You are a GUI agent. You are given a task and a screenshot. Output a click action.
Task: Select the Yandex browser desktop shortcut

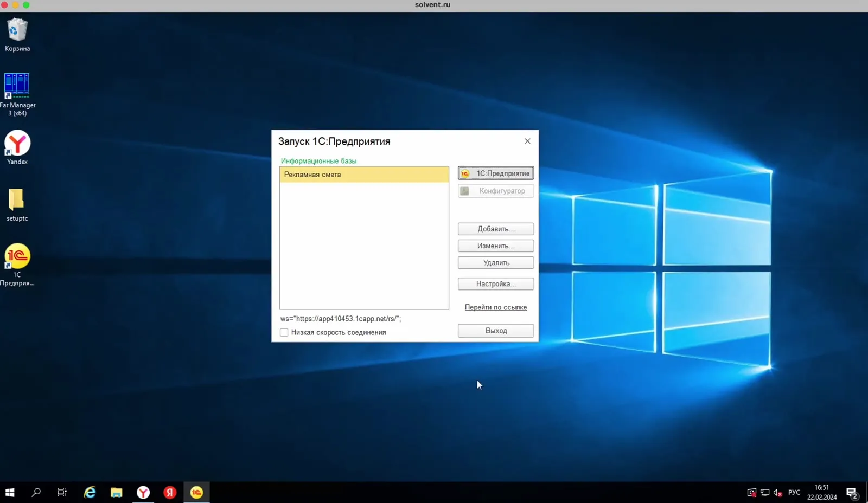tap(17, 147)
